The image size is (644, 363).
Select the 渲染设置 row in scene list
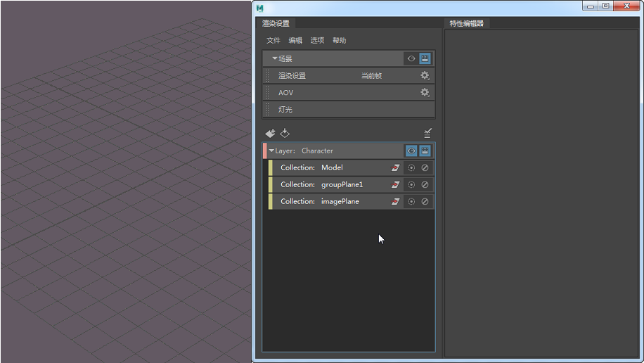(x=349, y=76)
